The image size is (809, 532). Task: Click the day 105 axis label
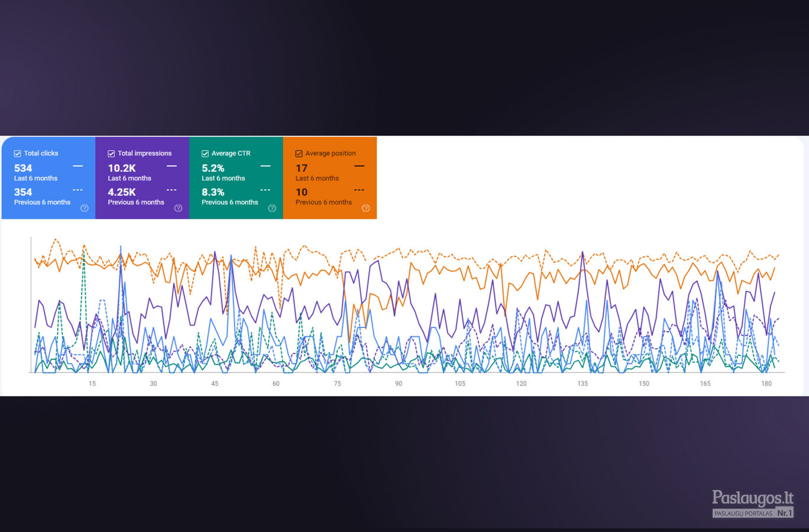(460, 384)
